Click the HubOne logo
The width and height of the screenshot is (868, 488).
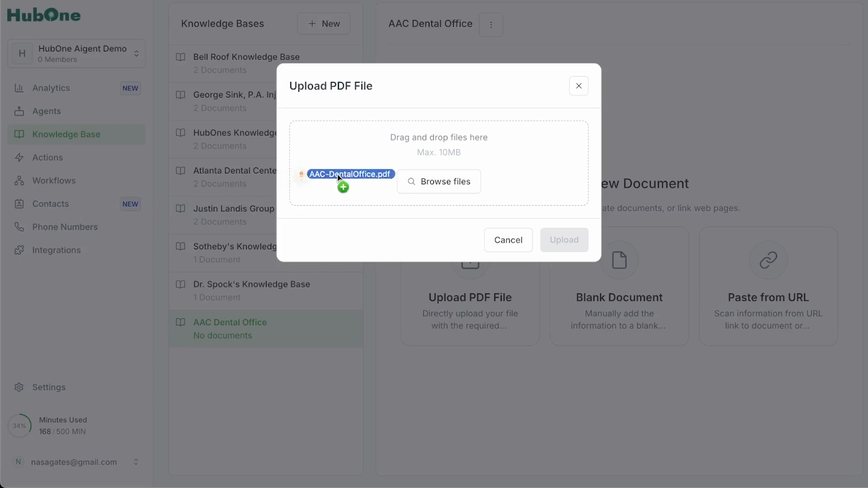pyautogui.click(x=44, y=15)
